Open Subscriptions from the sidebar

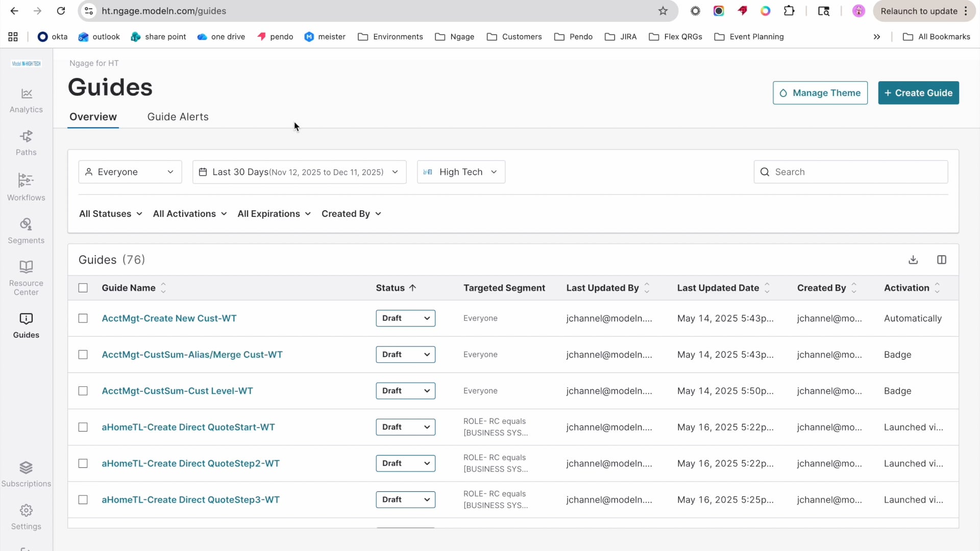coord(26,474)
